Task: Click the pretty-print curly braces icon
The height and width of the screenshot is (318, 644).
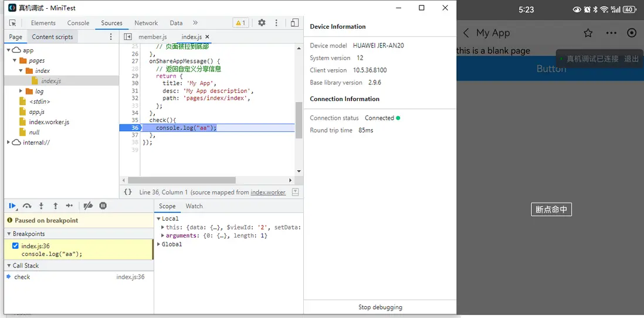Action: [128, 192]
